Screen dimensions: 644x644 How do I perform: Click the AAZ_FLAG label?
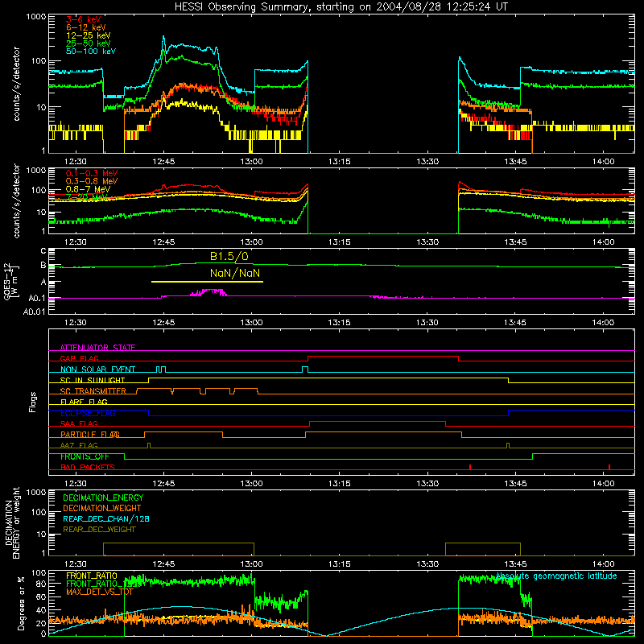(79, 445)
